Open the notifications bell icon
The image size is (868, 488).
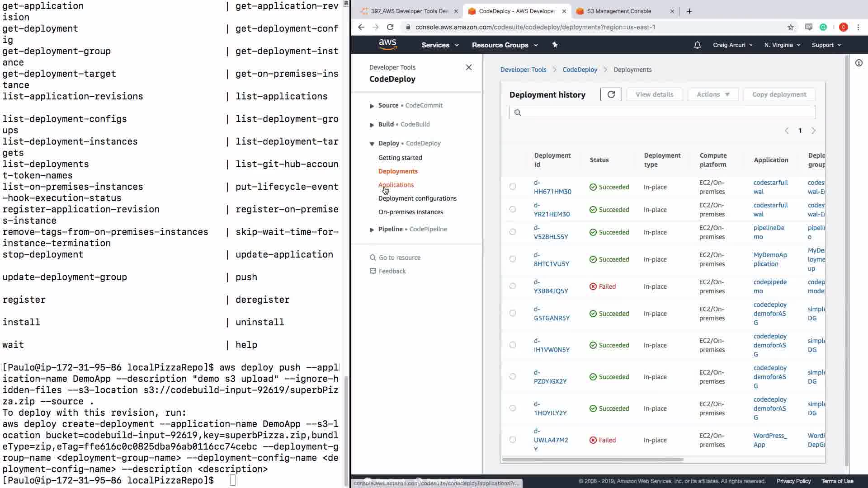point(697,45)
